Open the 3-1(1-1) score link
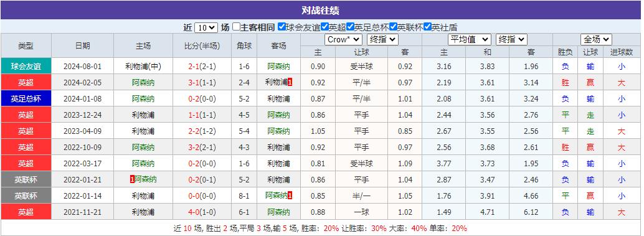 [x=202, y=82]
